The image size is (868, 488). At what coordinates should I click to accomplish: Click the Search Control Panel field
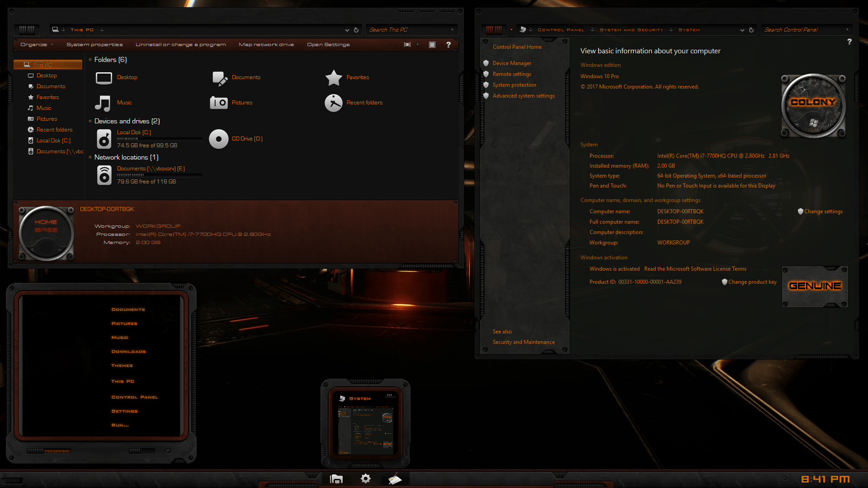(807, 29)
